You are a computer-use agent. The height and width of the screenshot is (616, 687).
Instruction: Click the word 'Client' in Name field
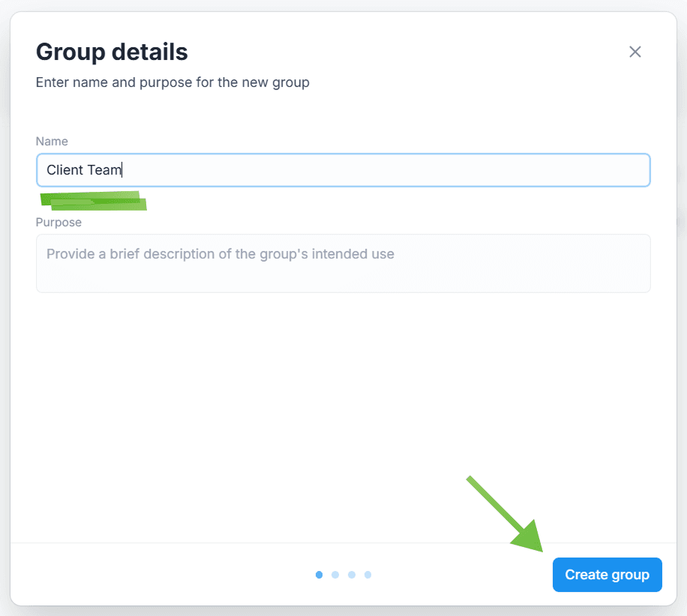pyautogui.click(x=64, y=170)
